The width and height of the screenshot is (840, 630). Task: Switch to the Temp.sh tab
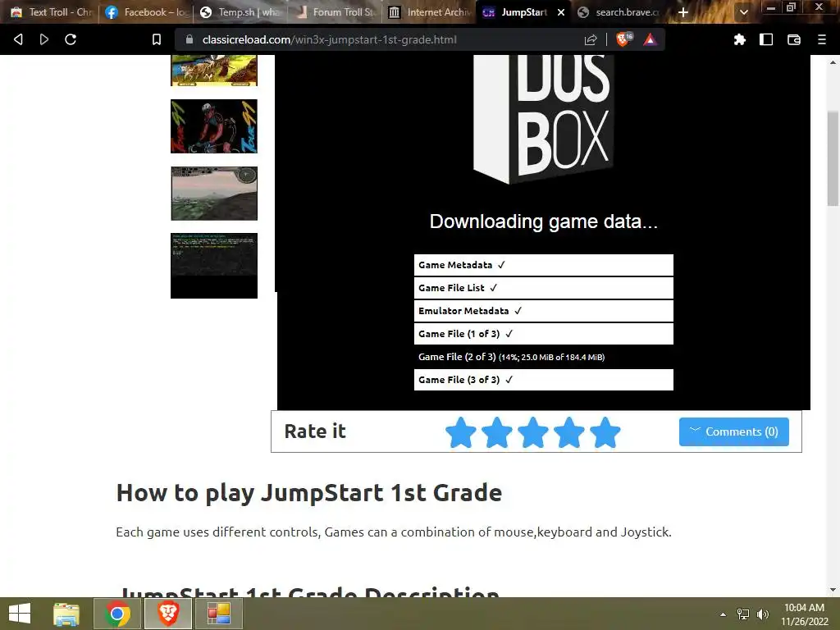(x=240, y=11)
